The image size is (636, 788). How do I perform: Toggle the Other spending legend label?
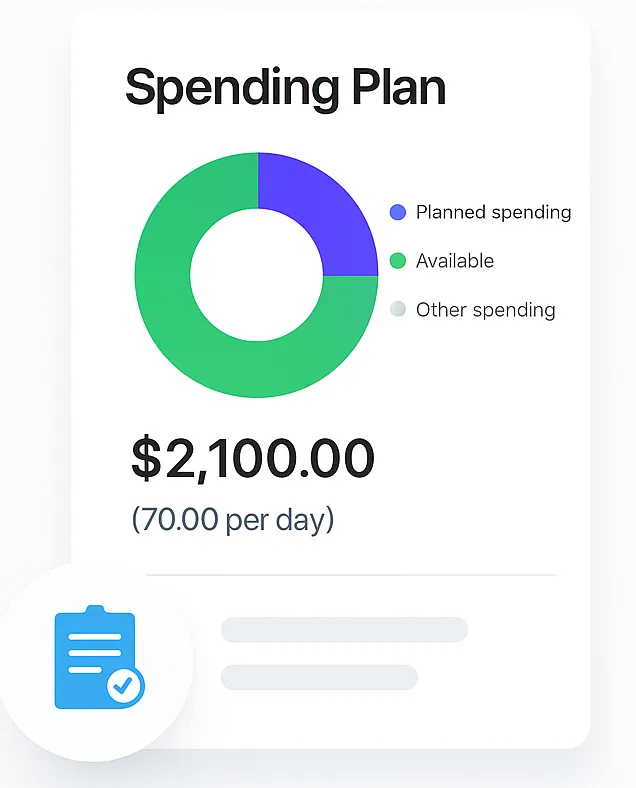pyautogui.click(x=485, y=310)
